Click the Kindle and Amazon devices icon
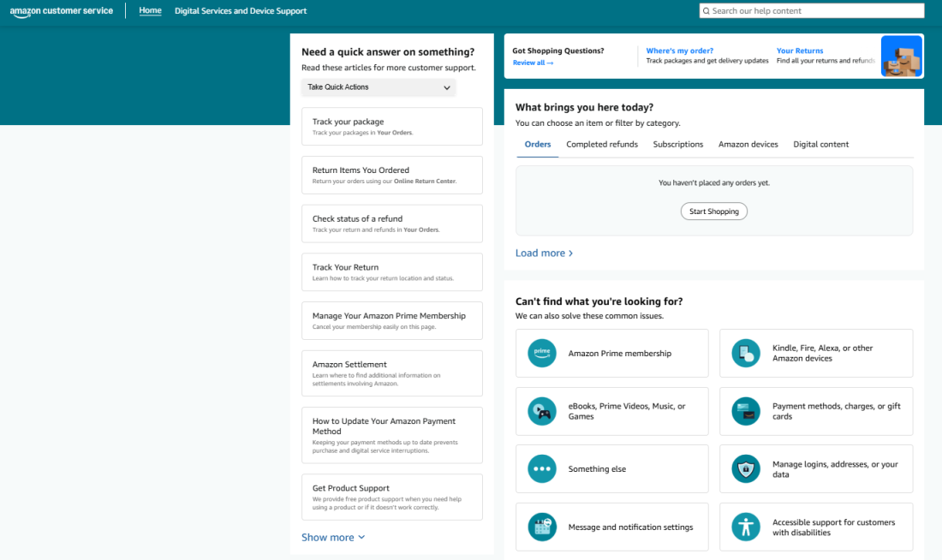Screen dimensions: 942x560 [x=746, y=354]
